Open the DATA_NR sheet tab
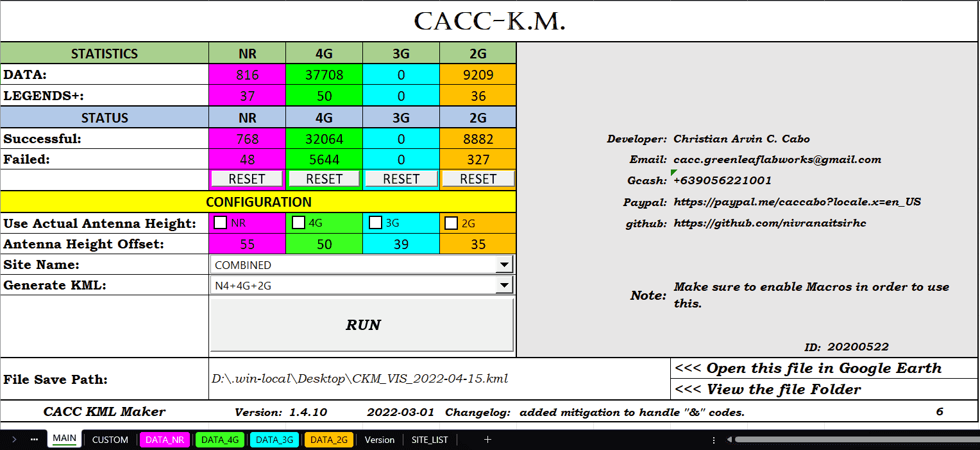 coord(165,440)
